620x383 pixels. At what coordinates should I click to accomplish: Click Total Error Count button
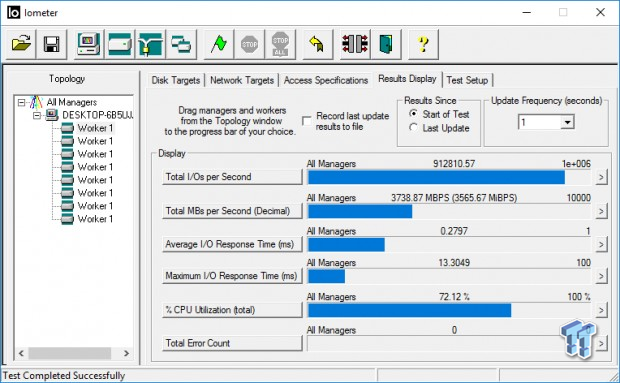(x=232, y=343)
